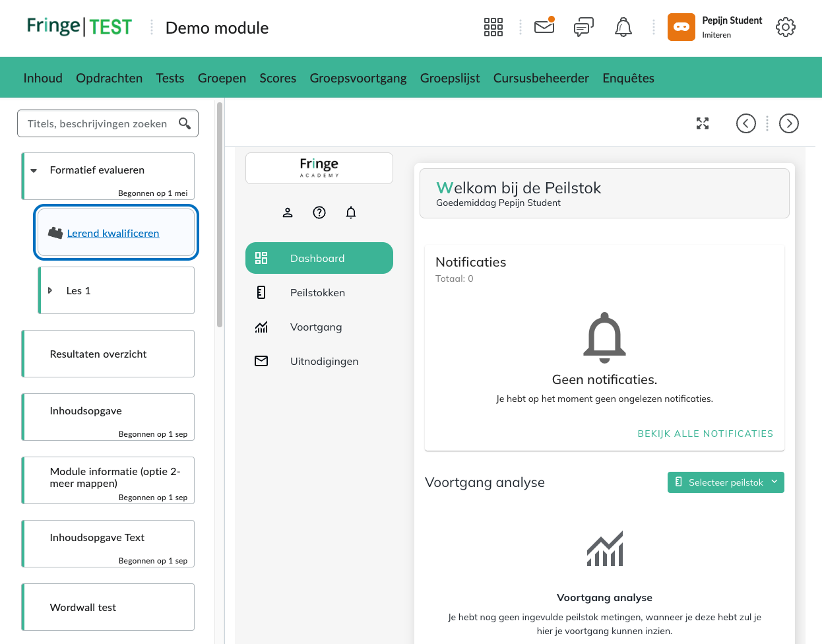
Task: Open the chat speech bubbles icon
Action: tap(583, 27)
